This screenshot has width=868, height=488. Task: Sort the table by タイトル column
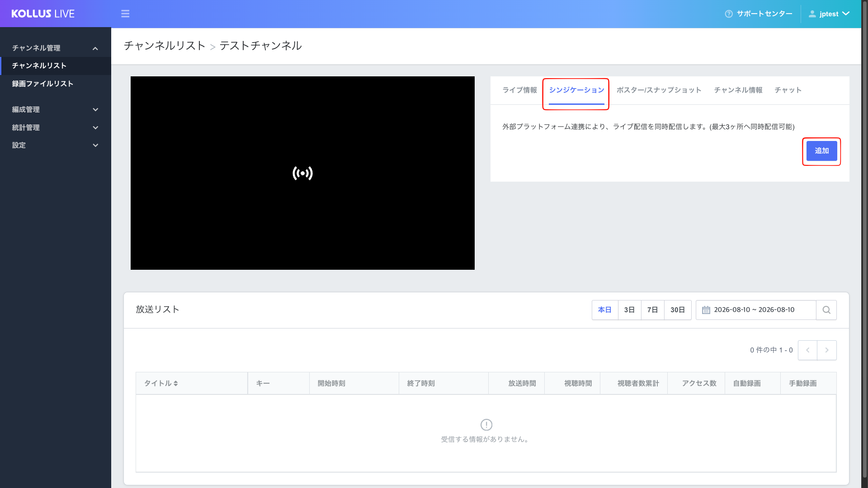(x=192, y=383)
